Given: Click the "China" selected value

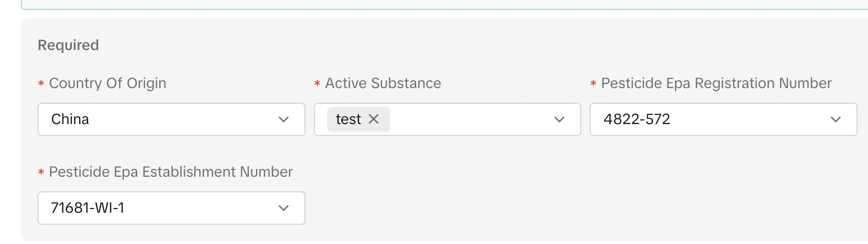Looking at the screenshot, I should [x=70, y=119].
